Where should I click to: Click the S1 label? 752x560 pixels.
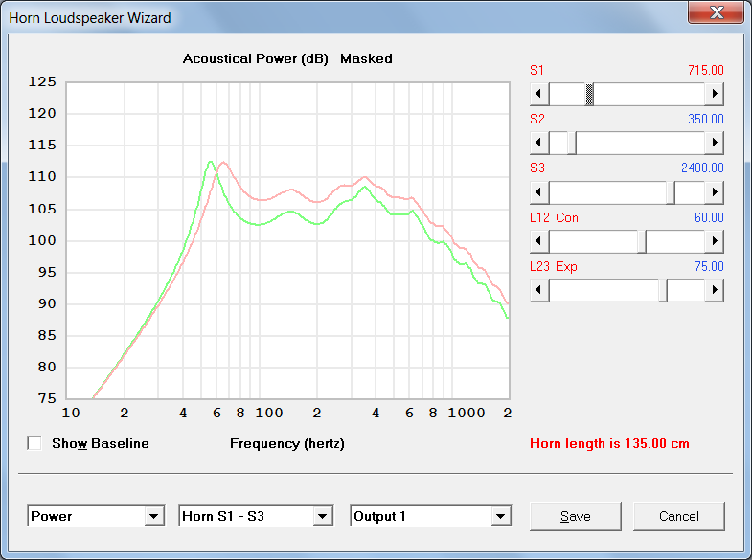536,71
